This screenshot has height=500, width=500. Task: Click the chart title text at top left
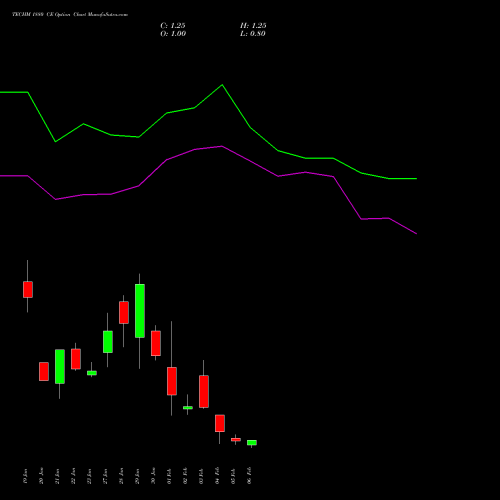click(x=70, y=15)
